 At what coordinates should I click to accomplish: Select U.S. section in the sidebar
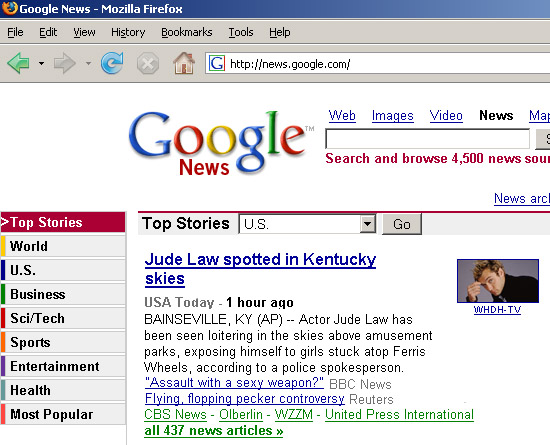(x=63, y=270)
